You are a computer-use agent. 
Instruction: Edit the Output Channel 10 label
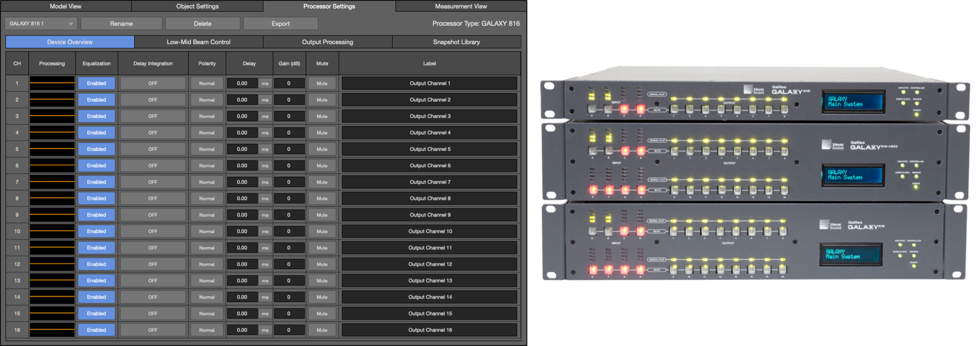click(430, 231)
